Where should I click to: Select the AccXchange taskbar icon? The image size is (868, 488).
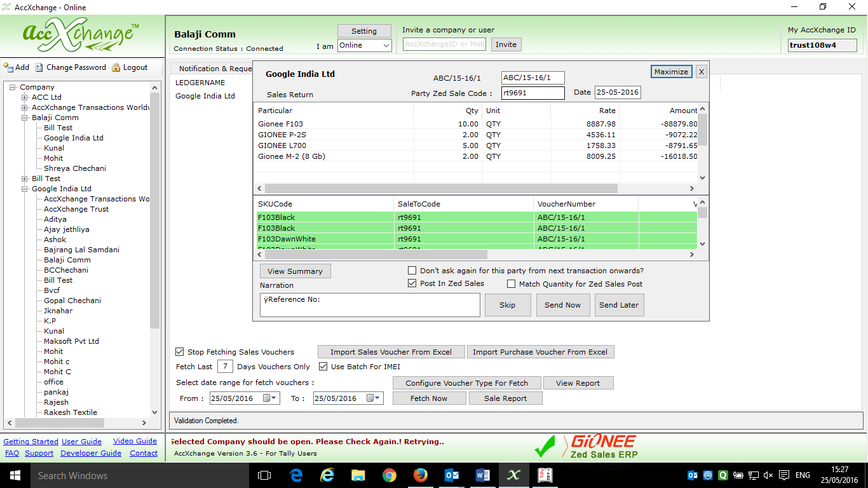click(x=514, y=475)
